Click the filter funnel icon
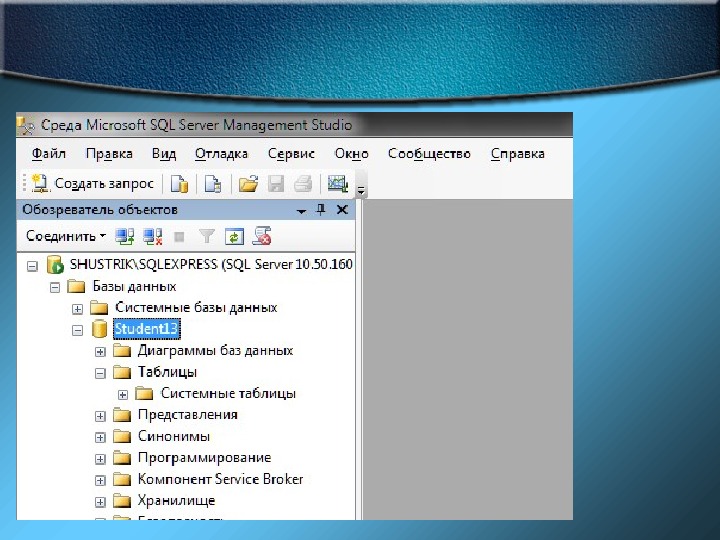The height and width of the screenshot is (540, 720). [x=207, y=236]
